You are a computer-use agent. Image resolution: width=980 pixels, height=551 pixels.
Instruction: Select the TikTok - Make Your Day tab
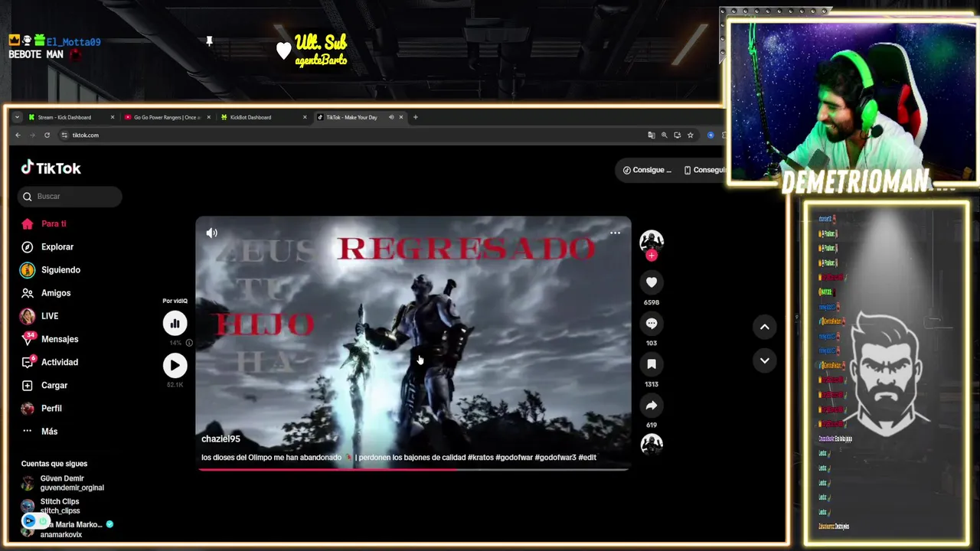351,117
